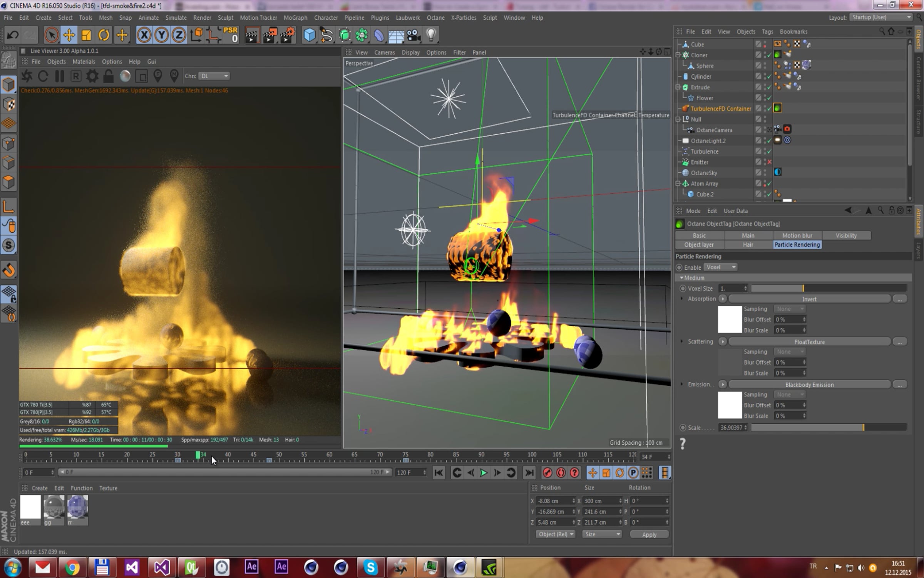Open the Size mode dropdown in coordinates
This screenshot has height=578, width=924.
tap(602, 534)
